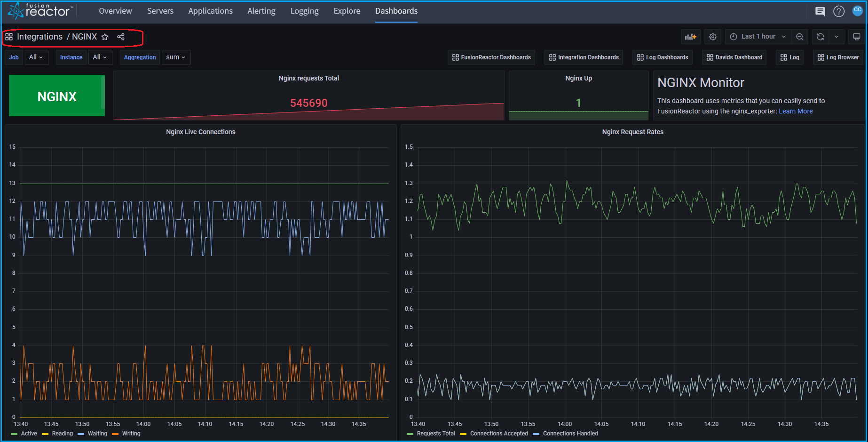This screenshot has height=442, width=868.
Task: Follow the Learn More link
Action: coord(796,111)
